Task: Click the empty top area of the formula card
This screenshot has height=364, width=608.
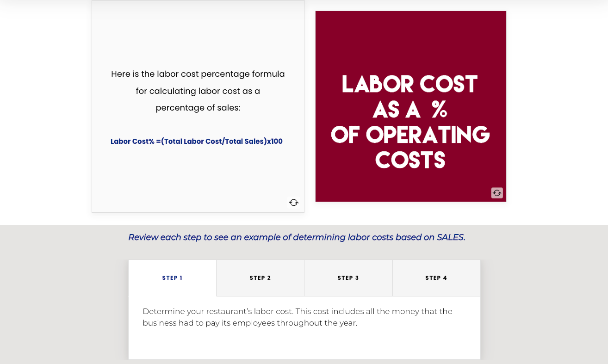Action: [x=198, y=32]
